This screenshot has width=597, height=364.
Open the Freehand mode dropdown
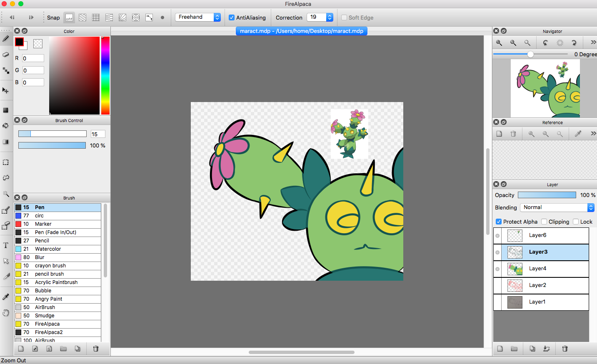point(198,17)
